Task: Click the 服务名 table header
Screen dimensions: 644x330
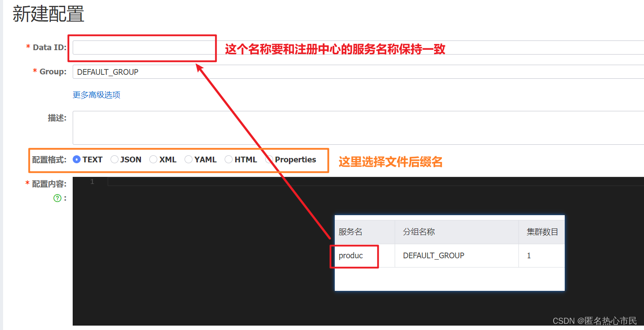Action: 350,232
